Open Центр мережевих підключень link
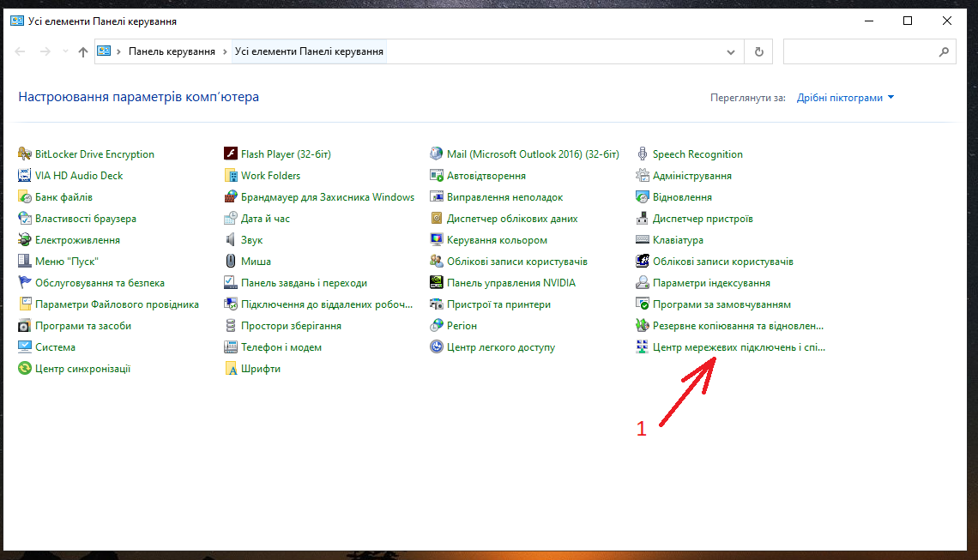The height and width of the screenshot is (560, 978). pos(738,347)
